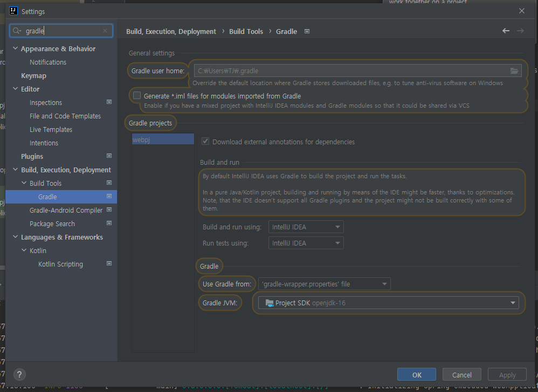Collapse the Editor tree section
This screenshot has height=392, width=538.
pos(16,89)
